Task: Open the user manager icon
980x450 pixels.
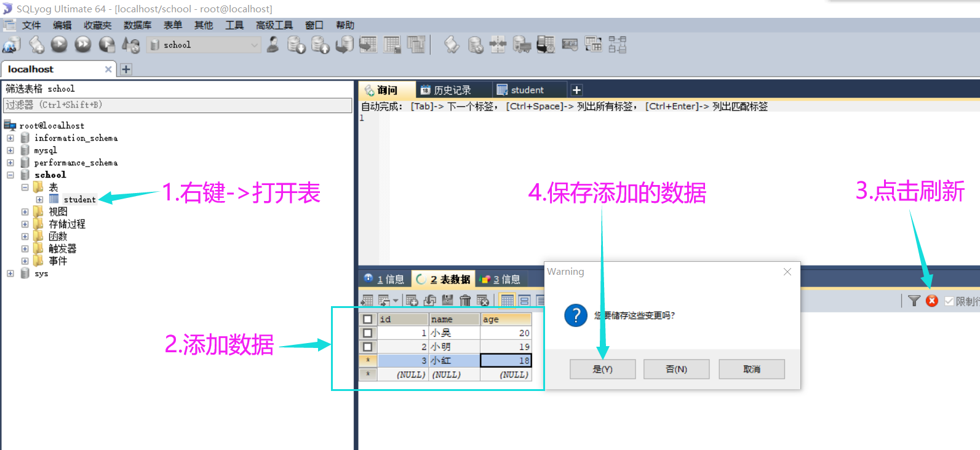Action: [x=273, y=45]
